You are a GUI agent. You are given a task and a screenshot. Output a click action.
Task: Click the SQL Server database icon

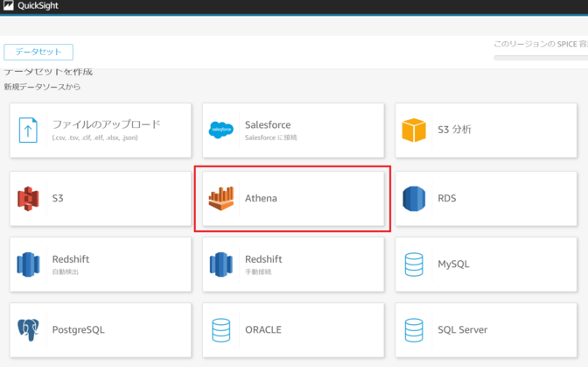tap(414, 330)
